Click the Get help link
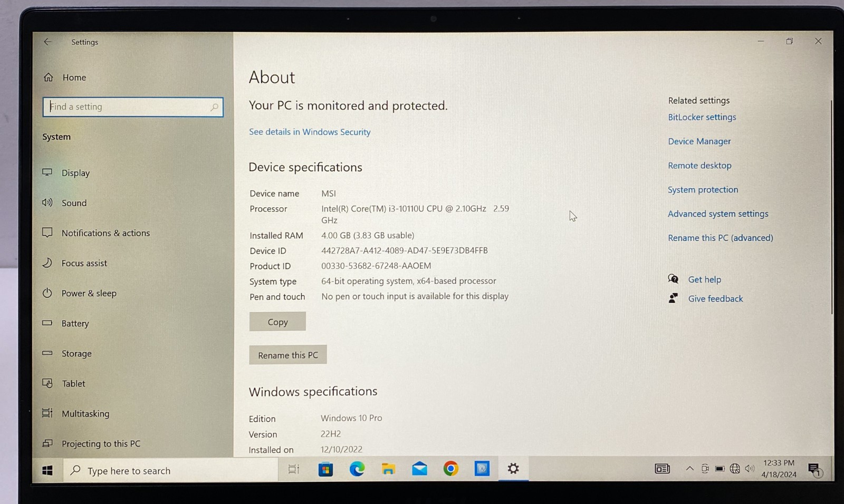Viewport: 844px width, 504px height. click(705, 279)
